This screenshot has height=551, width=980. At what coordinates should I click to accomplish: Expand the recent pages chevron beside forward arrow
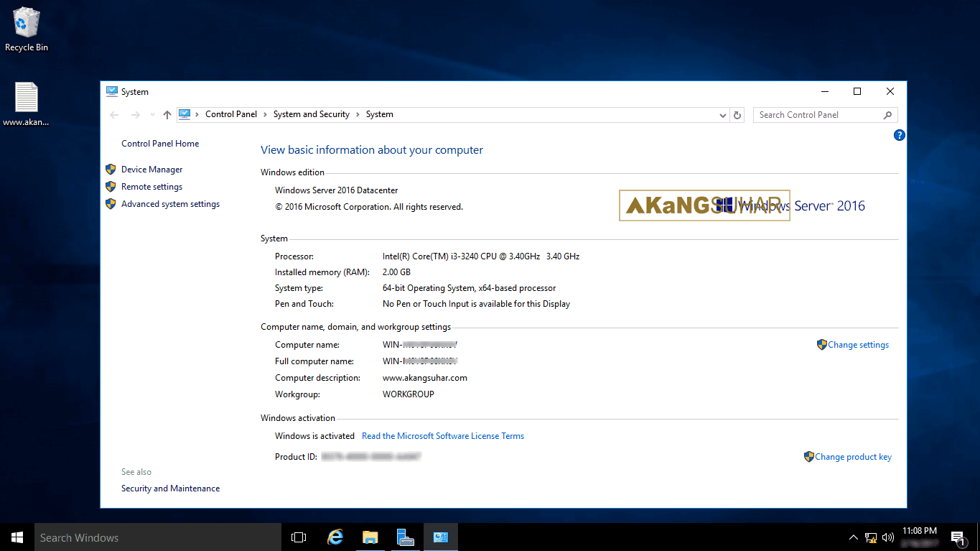[151, 114]
